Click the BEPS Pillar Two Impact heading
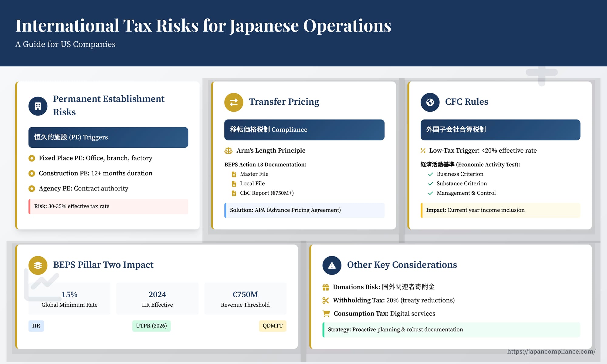Screen dimensions: 607x364 [x=103, y=265]
